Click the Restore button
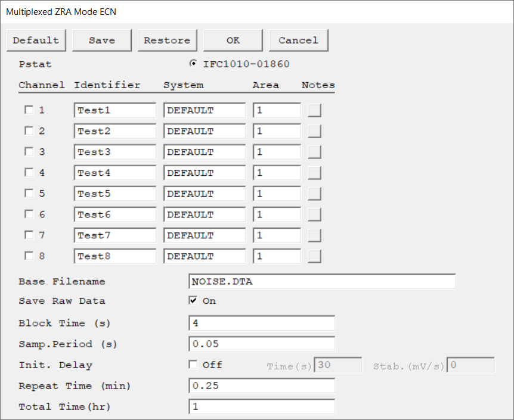The height and width of the screenshot is (420, 514). (x=167, y=41)
